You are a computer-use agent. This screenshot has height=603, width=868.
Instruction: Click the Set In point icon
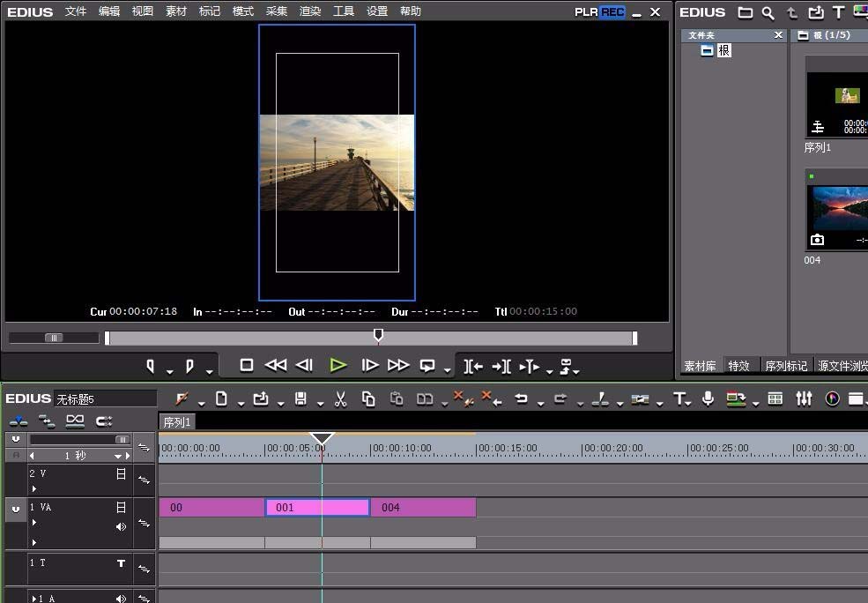click(x=151, y=365)
